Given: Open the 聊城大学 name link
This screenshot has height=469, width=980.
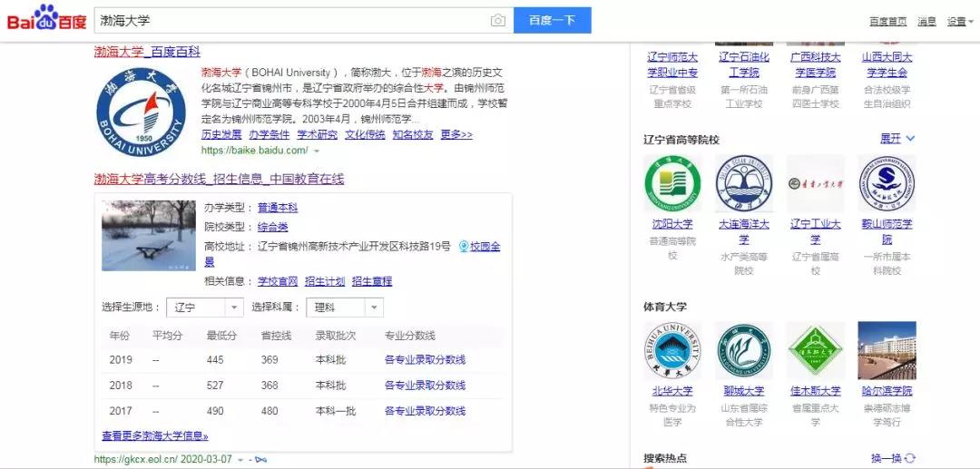Looking at the screenshot, I should click(x=744, y=391).
